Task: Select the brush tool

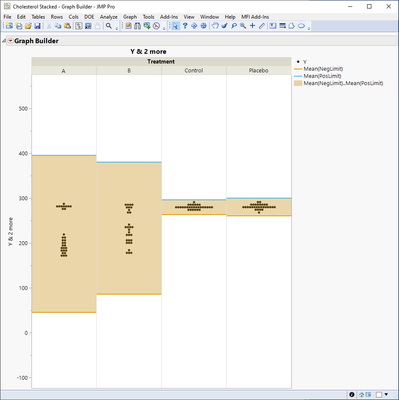Action: tap(224, 26)
